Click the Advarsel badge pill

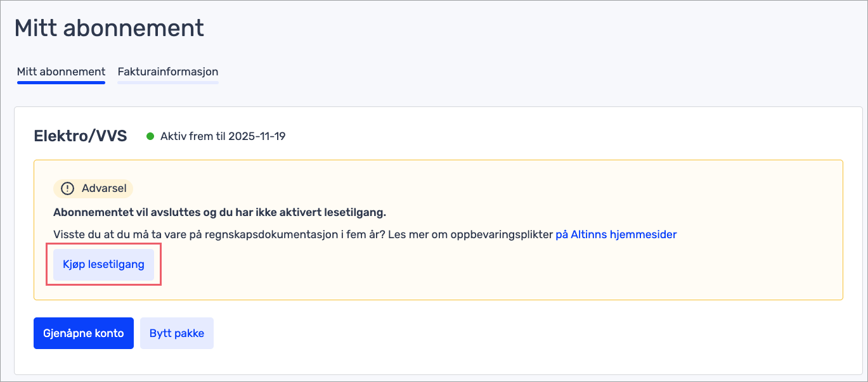(92, 189)
